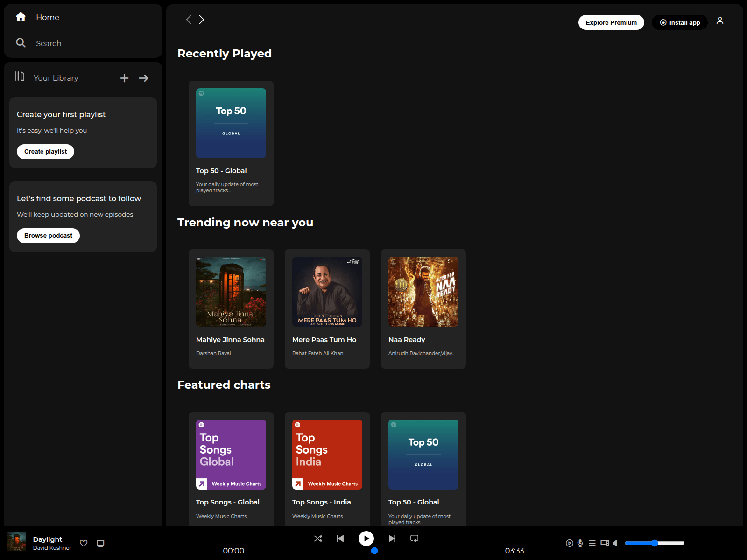747x560 pixels.
Task: Click the Explore Premium button
Action: [x=611, y=22]
